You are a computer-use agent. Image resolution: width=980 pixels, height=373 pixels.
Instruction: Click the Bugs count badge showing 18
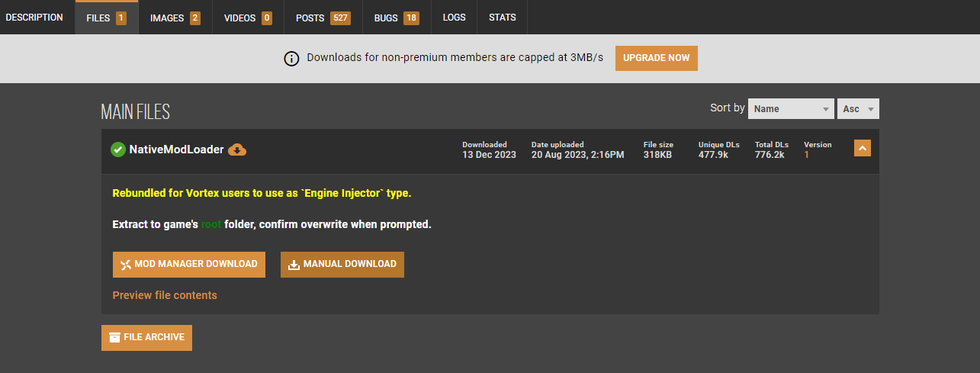(411, 18)
